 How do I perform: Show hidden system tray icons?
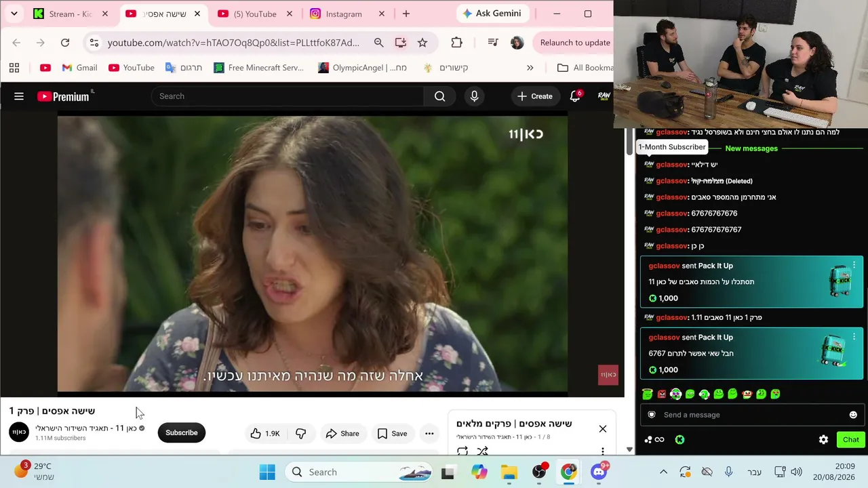663,472
